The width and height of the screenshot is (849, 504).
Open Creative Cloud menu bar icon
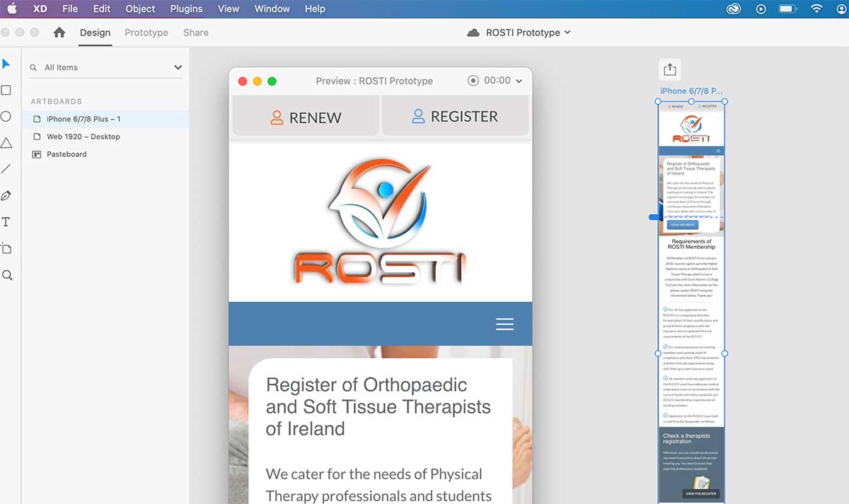[734, 8]
